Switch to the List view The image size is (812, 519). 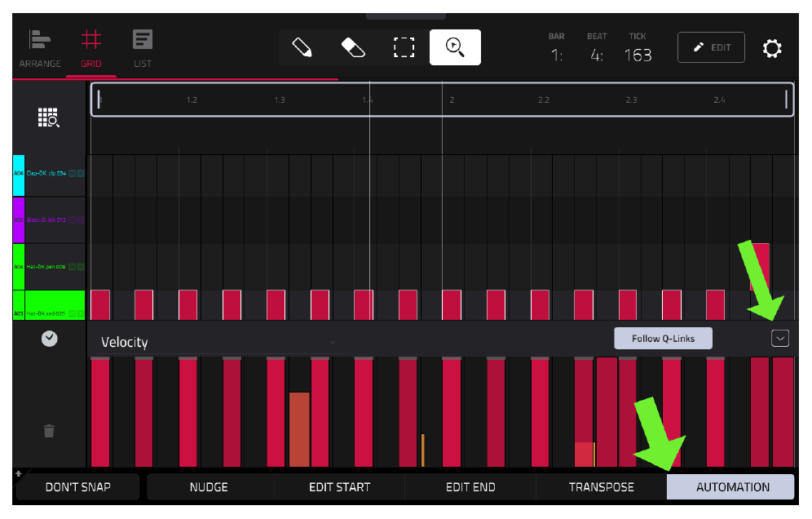click(x=143, y=48)
